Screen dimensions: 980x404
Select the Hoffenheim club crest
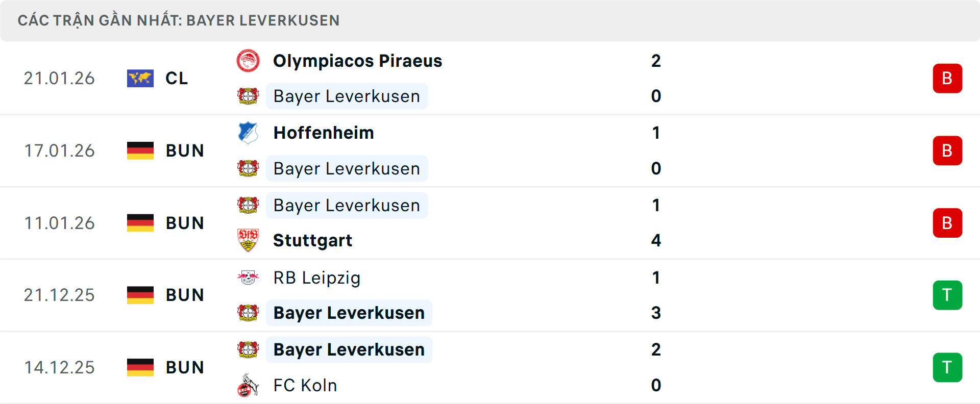pos(249,132)
